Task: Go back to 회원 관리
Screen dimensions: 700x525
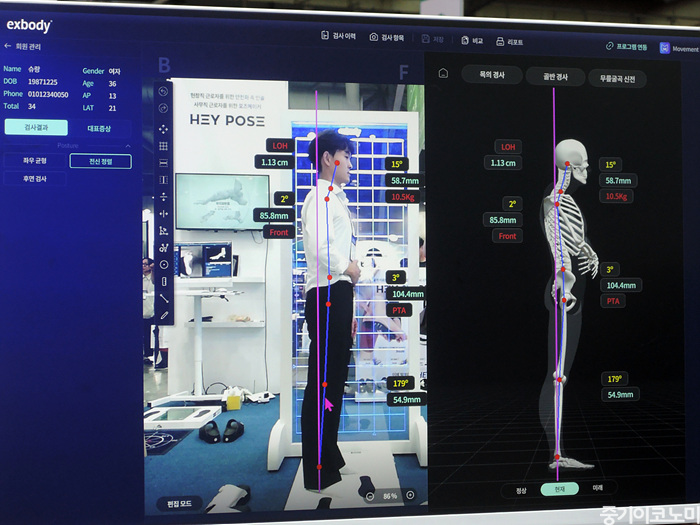Action: [22, 46]
